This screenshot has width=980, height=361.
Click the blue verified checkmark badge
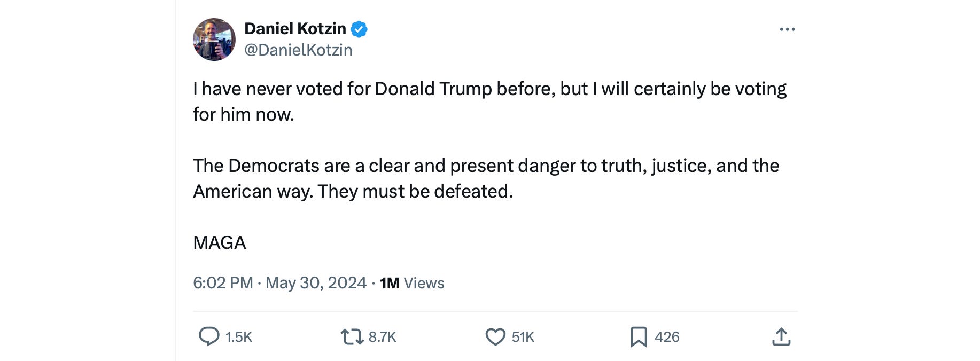[x=359, y=29]
